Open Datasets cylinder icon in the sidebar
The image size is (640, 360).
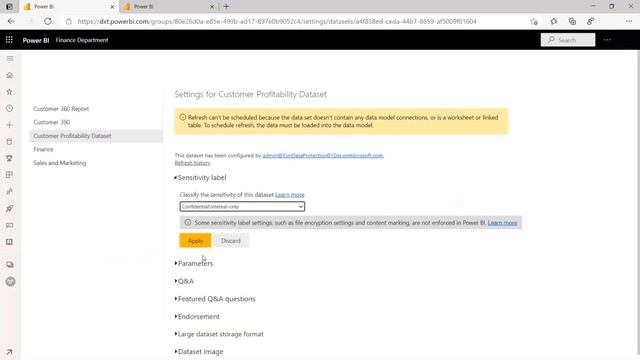(10, 142)
